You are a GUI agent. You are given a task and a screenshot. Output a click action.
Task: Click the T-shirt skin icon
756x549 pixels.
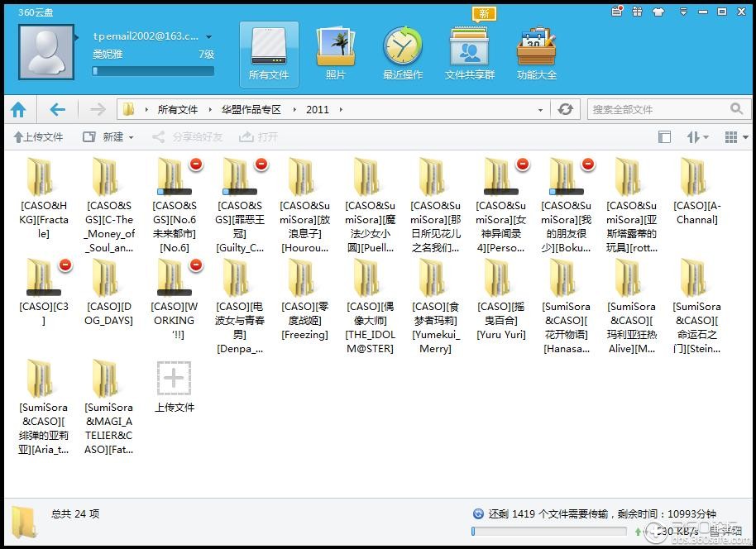pos(658,12)
